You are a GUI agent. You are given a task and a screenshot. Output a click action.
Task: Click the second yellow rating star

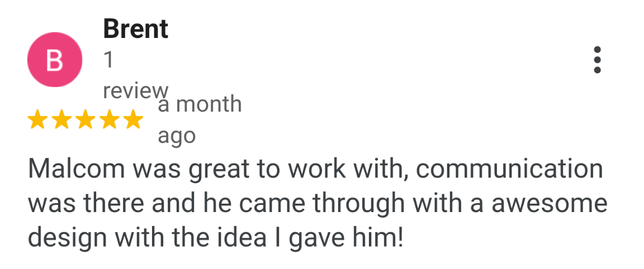click(61, 119)
